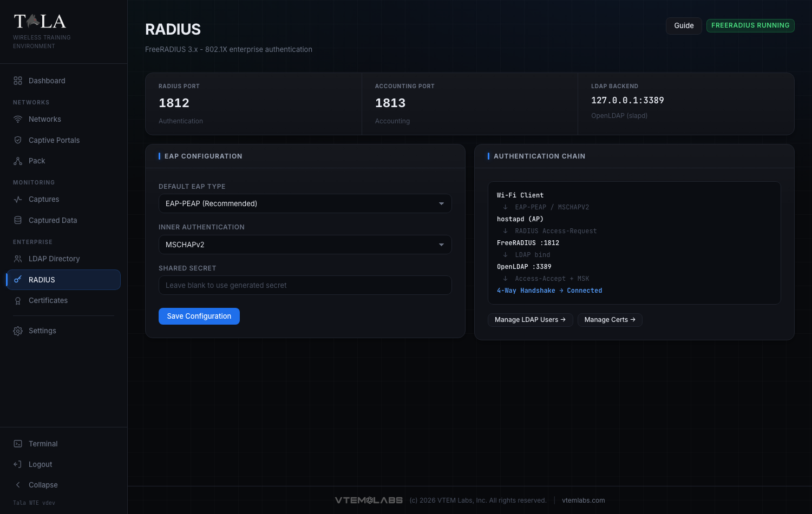Click the Captures waveform icon
Viewport: 812px width, 514px height.
(18, 199)
